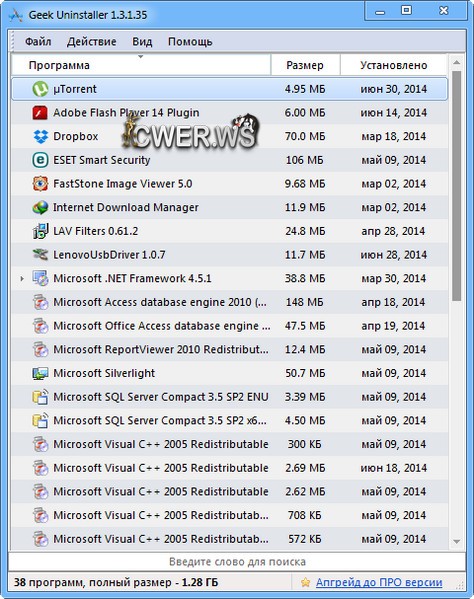Click the Internet Download Manager icon
This screenshot has width=474, height=599.
tap(40, 207)
